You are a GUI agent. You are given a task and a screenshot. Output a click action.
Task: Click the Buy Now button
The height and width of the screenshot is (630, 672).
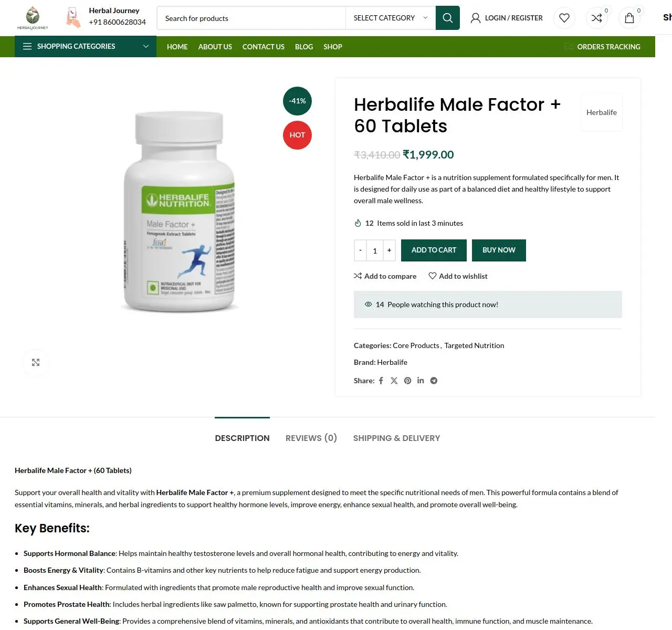[x=499, y=250]
